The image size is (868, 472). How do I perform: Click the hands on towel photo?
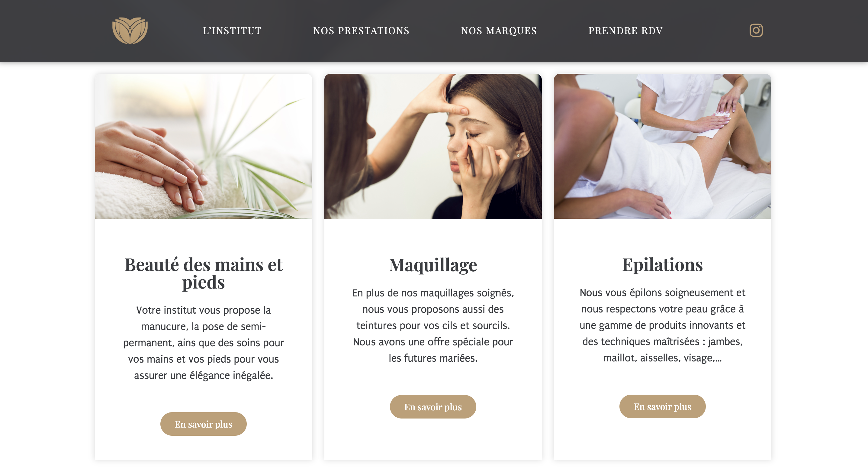(204, 146)
